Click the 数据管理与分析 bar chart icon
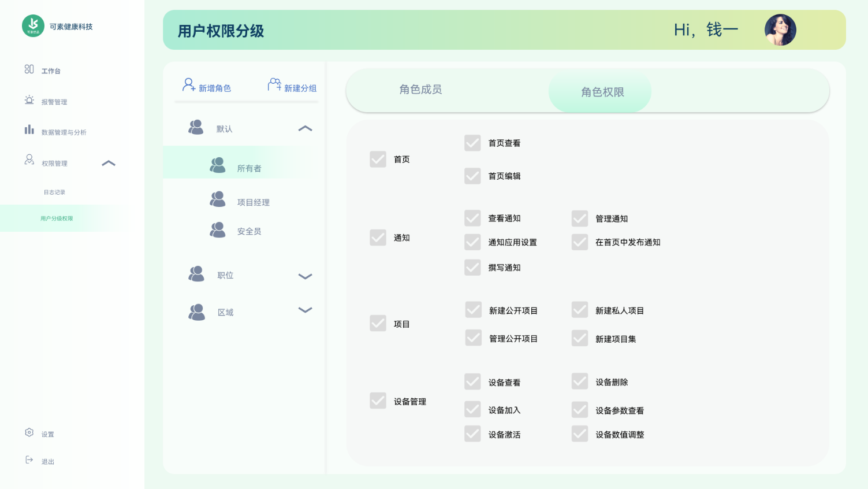Screen dimensions: 868x489 29,130
